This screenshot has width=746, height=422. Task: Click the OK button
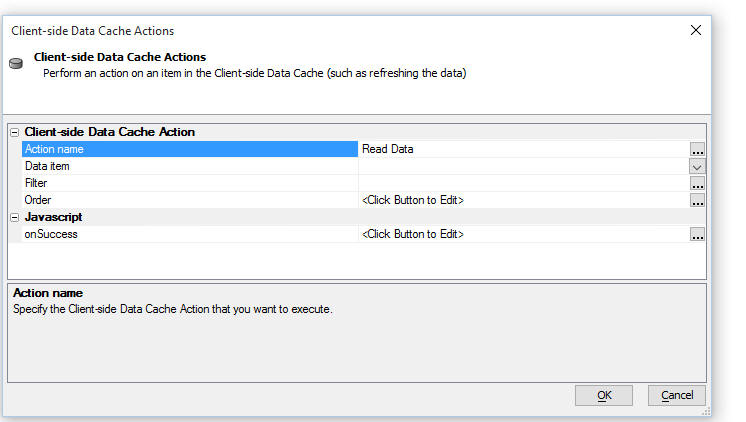pos(604,395)
